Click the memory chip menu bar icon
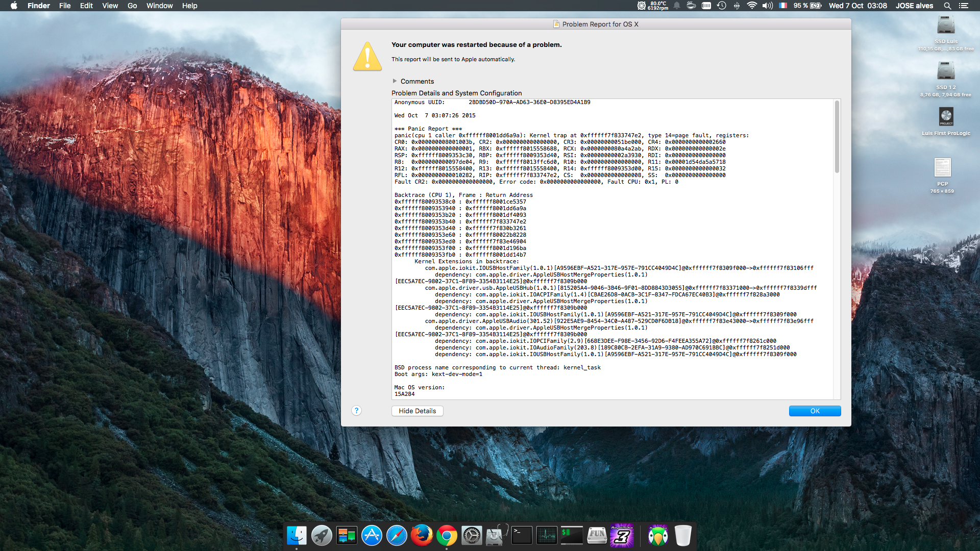 pyautogui.click(x=706, y=6)
